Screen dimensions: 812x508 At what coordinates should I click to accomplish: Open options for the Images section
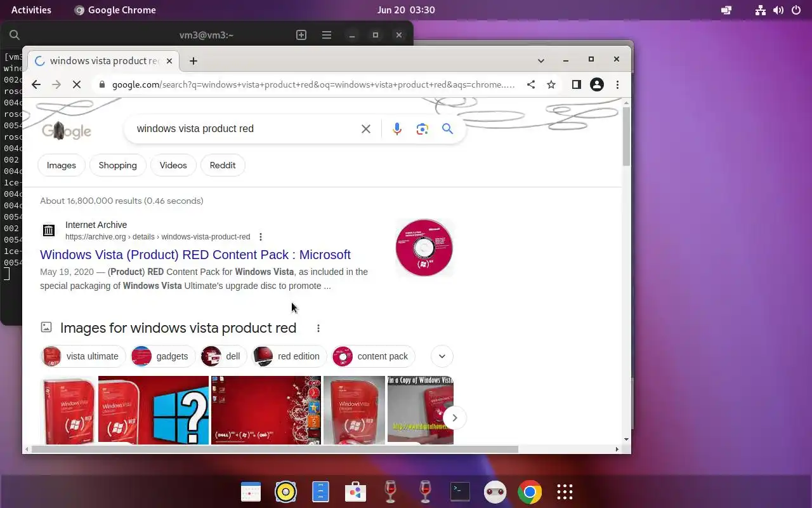point(318,328)
